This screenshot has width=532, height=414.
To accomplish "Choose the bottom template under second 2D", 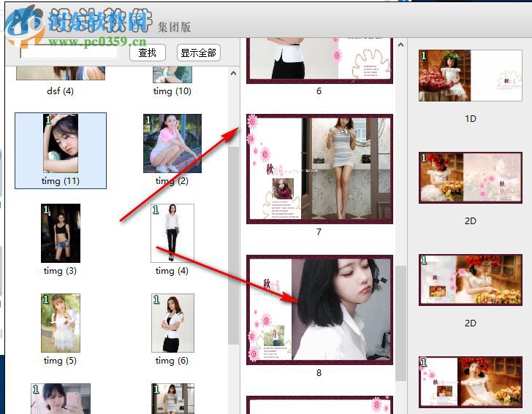I will pos(471,382).
